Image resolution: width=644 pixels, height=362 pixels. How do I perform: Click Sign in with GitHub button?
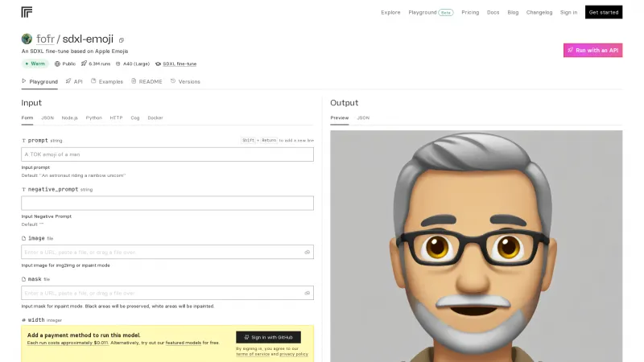click(x=268, y=337)
